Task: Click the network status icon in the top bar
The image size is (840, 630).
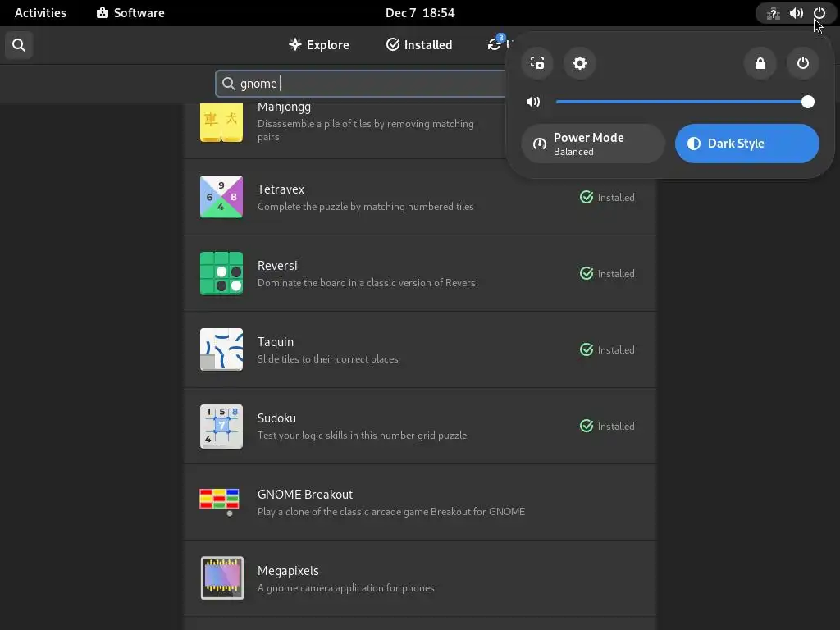Action: [x=773, y=13]
